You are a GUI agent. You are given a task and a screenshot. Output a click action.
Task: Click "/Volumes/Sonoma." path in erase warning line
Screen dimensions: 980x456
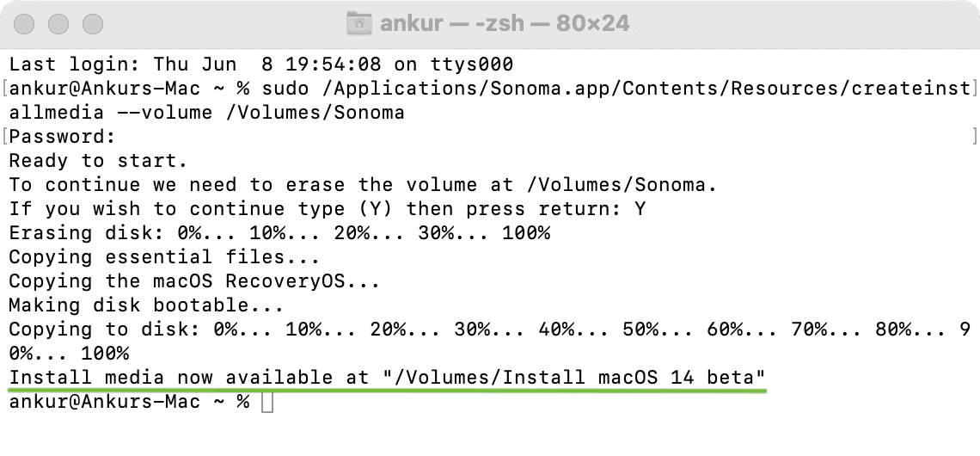622,184
